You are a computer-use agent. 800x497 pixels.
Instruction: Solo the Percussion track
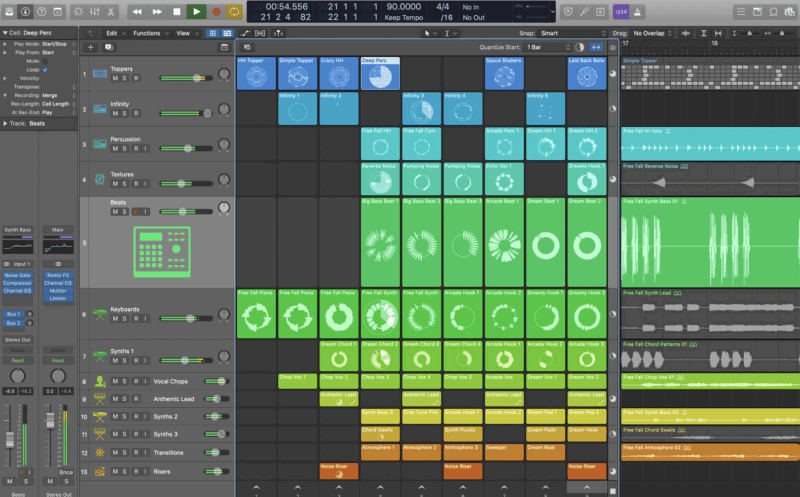pyautogui.click(x=125, y=149)
